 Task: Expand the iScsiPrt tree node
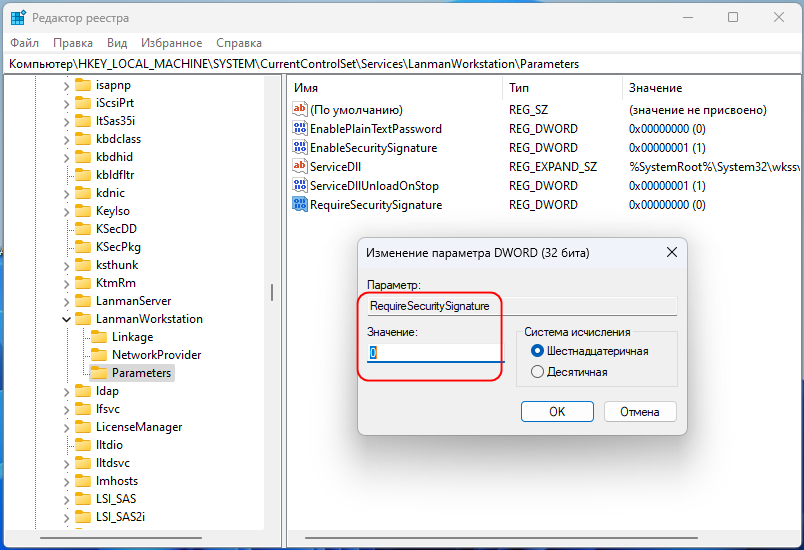(x=66, y=104)
